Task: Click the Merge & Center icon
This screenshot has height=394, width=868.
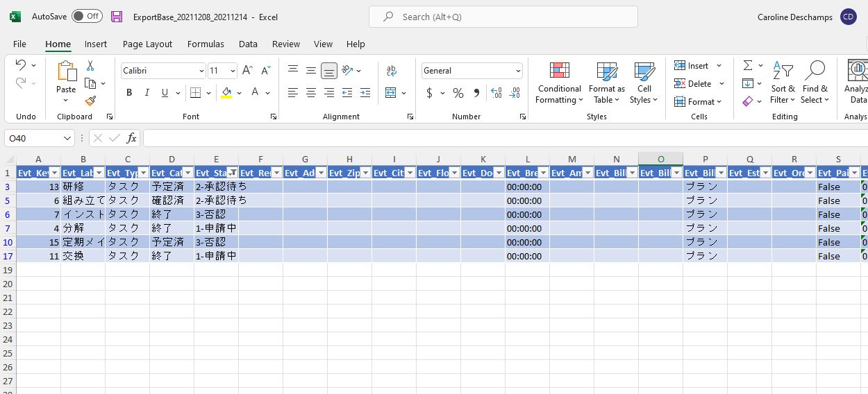Action: [x=391, y=93]
